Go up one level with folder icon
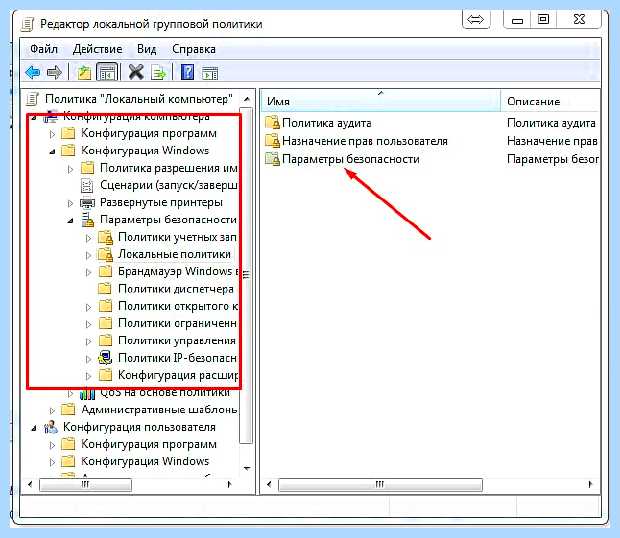Screen dimensions: 620x538 point(84,73)
